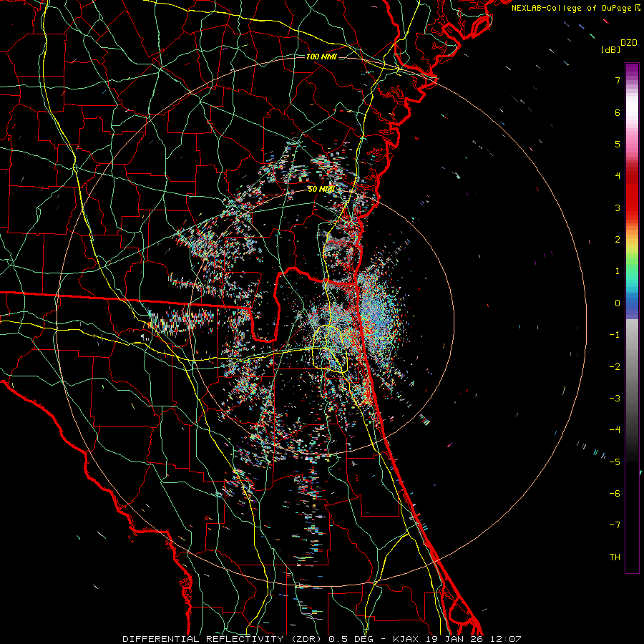Click the ZDR color scale bar

tap(632, 318)
